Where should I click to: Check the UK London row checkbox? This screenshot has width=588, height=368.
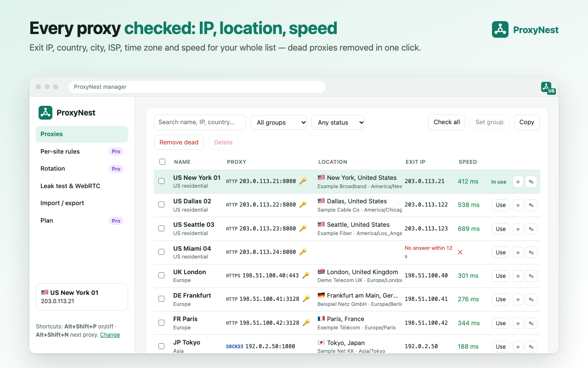[161, 276]
